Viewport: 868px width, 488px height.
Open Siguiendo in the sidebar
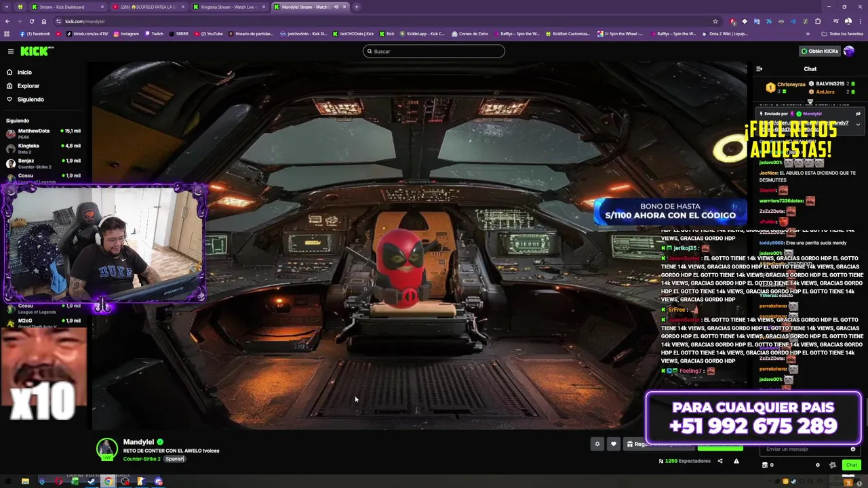30,100
